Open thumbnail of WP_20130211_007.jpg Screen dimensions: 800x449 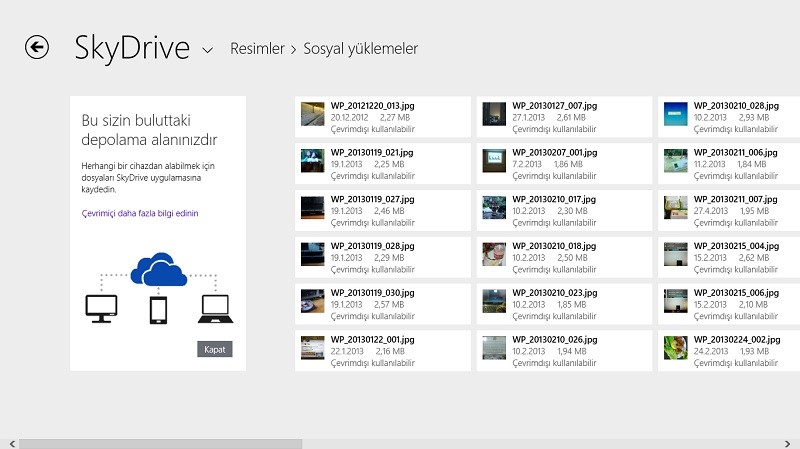[x=676, y=208]
